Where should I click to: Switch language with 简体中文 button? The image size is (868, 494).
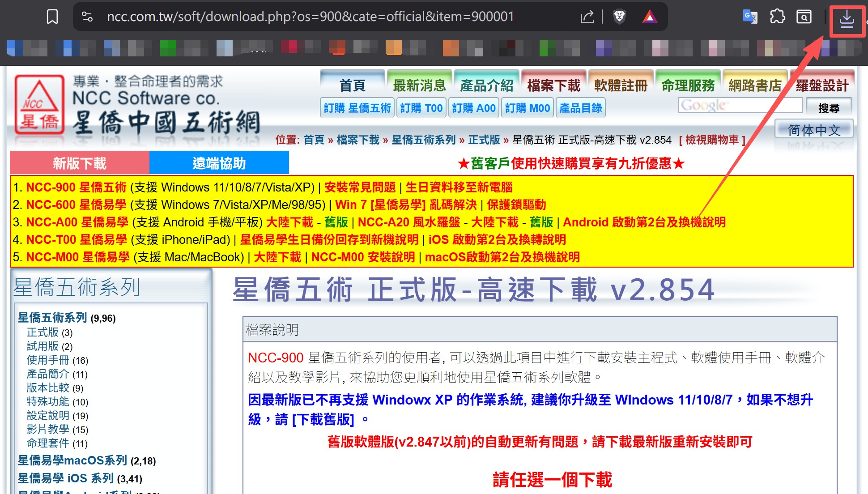[814, 130]
